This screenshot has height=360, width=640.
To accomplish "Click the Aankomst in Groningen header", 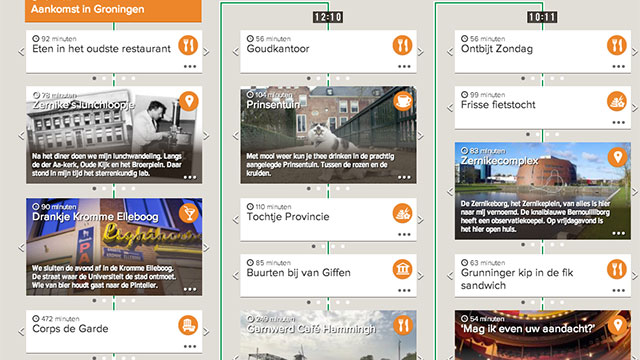I will pyautogui.click(x=113, y=10).
